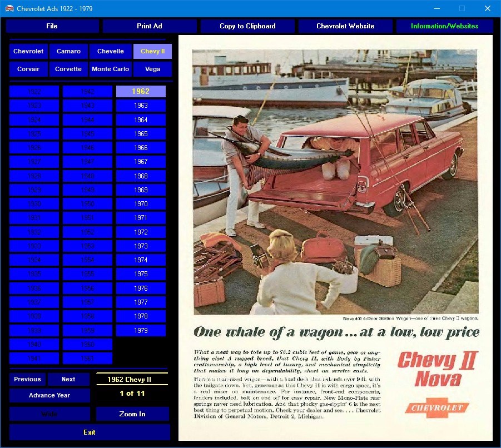Screen dimensions: 501x448
Task: Choose year 1968
Action: (x=141, y=176)
